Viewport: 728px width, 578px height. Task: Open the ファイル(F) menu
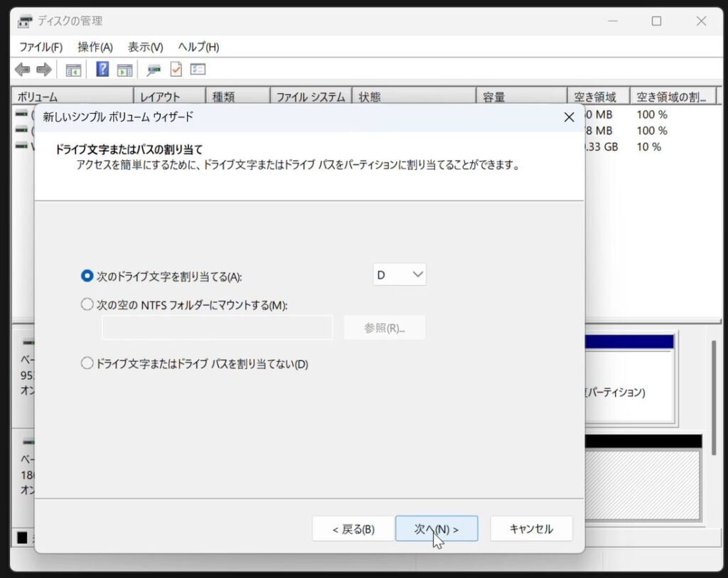click(x=41, y=47)
